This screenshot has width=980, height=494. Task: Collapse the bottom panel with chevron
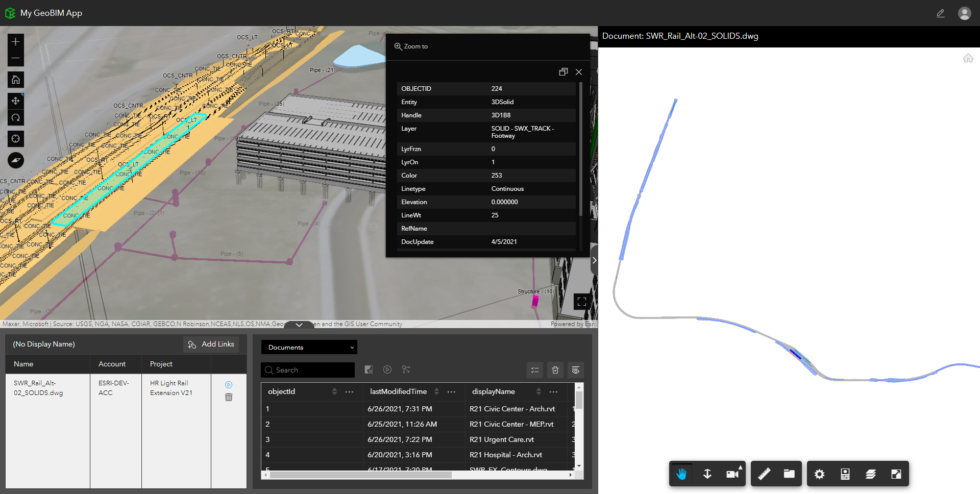tap(299, 325)
